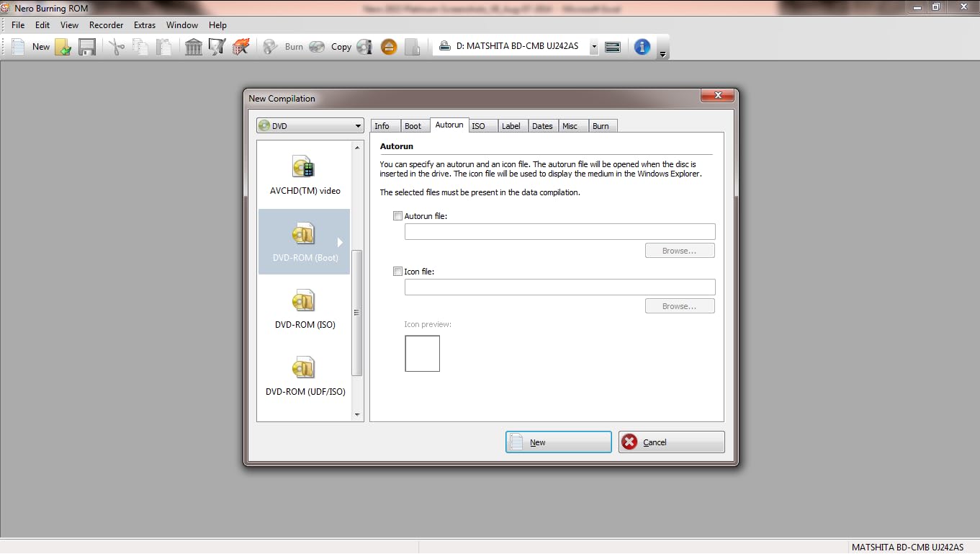Screen dimensions: 980x554
Task: Switch to the Dates tab
Action: click(543, 126)
